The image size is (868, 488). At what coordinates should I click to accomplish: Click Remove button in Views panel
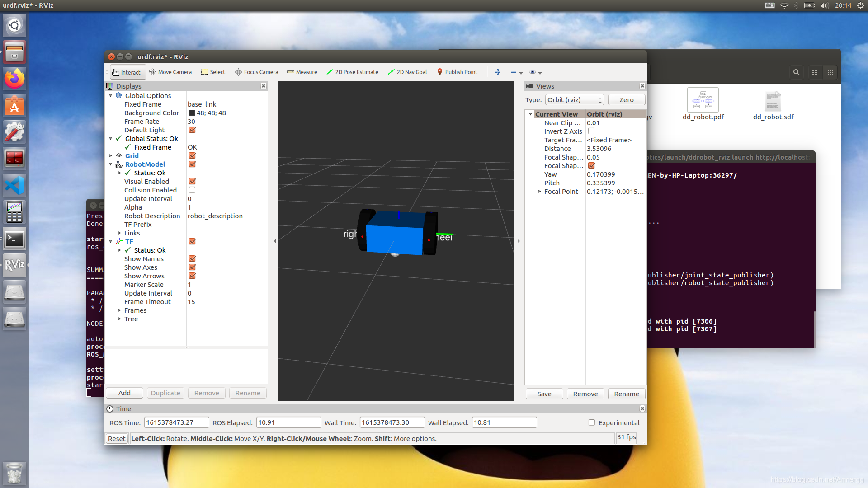[585, 394]
